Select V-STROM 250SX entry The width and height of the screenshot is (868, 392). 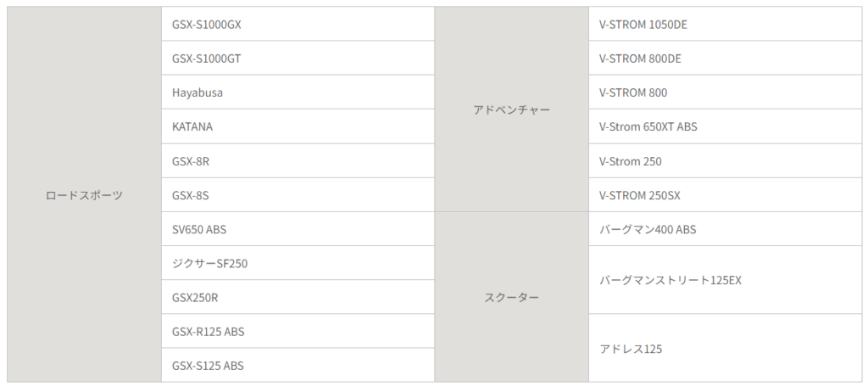pyautogui.click(x=726, y=194)
